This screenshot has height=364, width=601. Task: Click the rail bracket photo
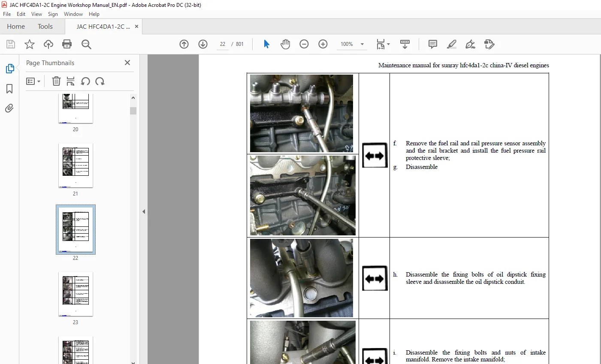click(x=303, y=195)
